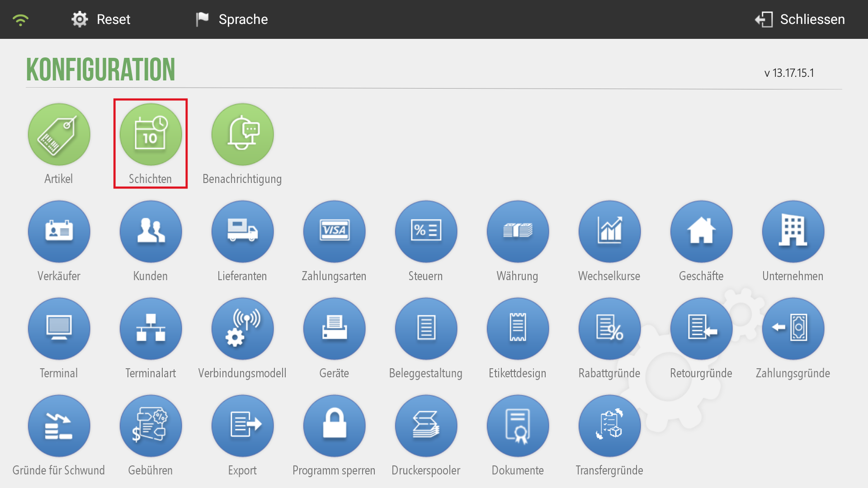868x488 pixels.
Task: Click the Wi-Fi status indicator
Action: click(20, 20)
